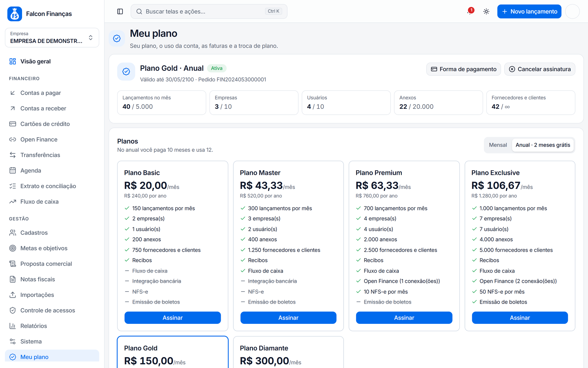
Task: Subscribe to Plano Premium with Assinar
Action: click(404, 318)
